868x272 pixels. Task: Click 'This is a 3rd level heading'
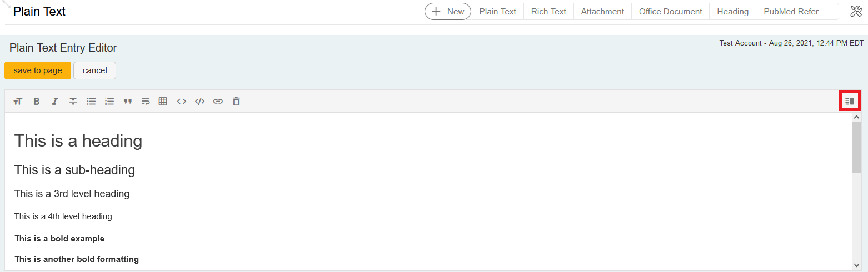[x=72, y=194]
